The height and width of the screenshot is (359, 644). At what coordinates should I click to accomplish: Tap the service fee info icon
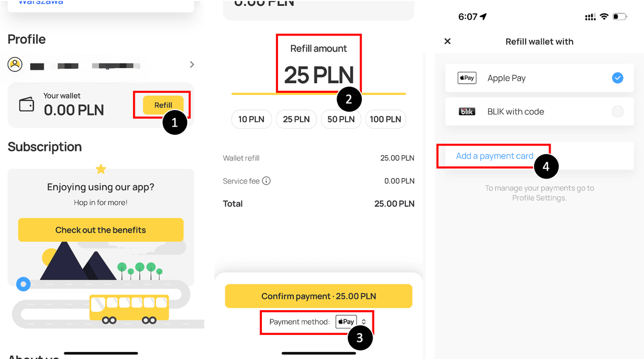pyautogui.click(x=266, y=181)
